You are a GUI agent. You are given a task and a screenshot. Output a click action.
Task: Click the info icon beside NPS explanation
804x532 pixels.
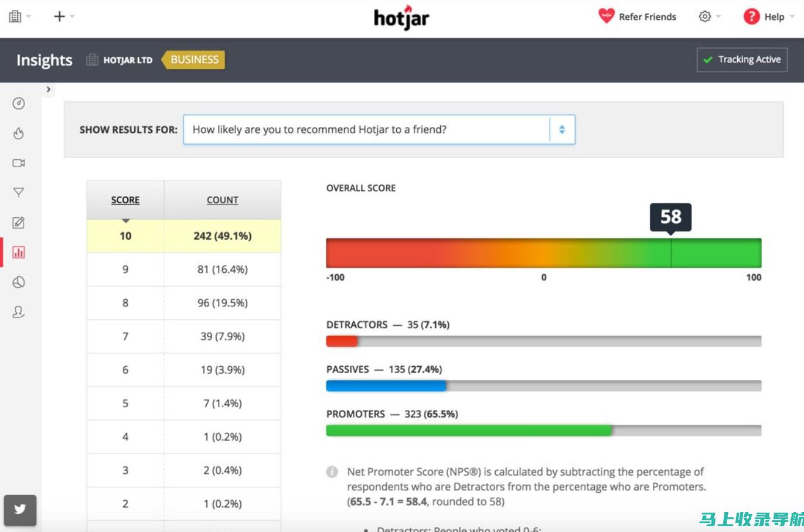coord(332,472)
